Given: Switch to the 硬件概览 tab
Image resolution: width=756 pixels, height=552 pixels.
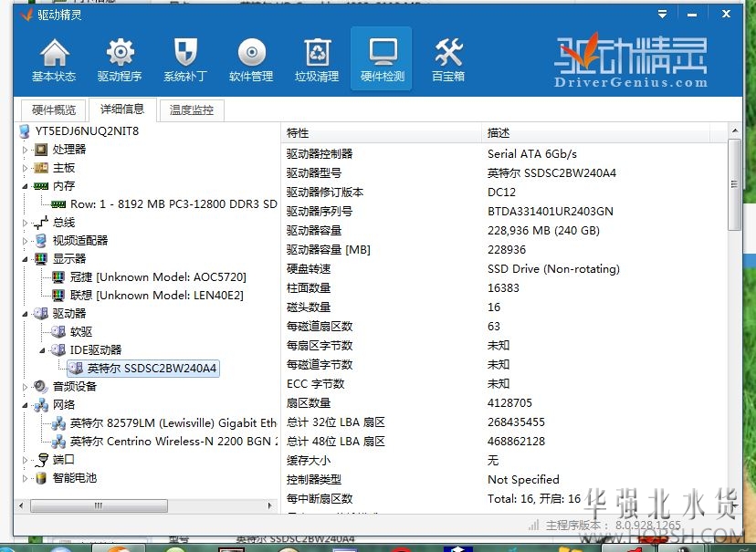Looking at the screenshot, I should [54, 110].
